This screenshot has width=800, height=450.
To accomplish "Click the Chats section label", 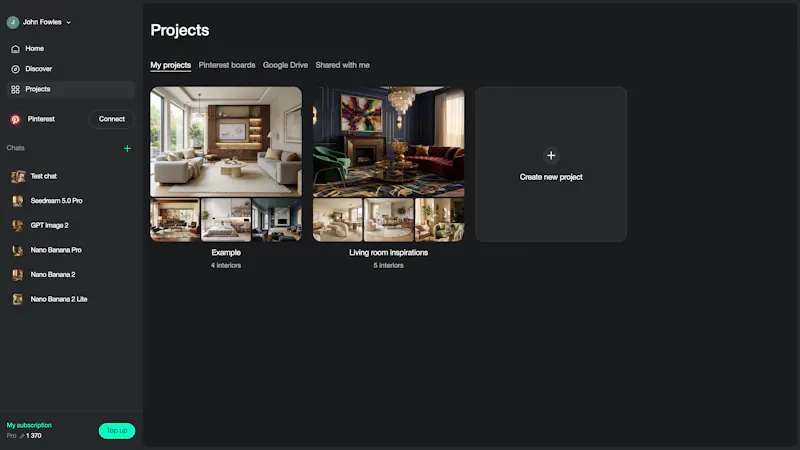I will coord(15,148).
